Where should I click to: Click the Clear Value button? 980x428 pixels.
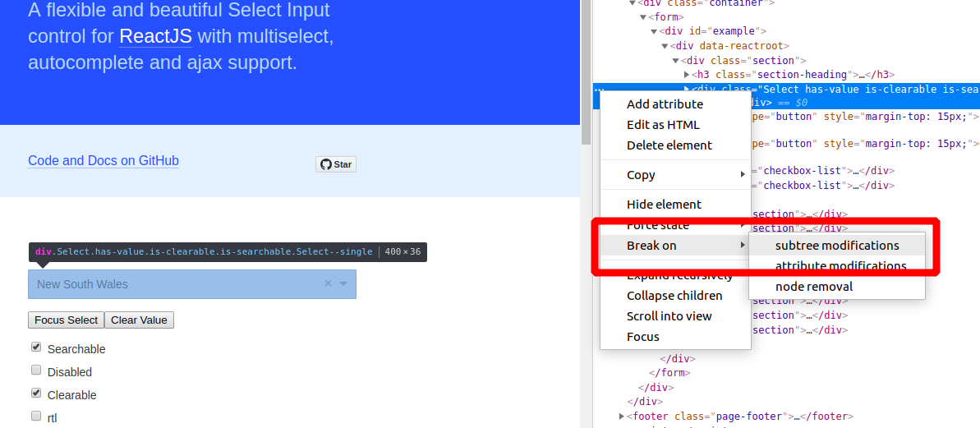139,320
